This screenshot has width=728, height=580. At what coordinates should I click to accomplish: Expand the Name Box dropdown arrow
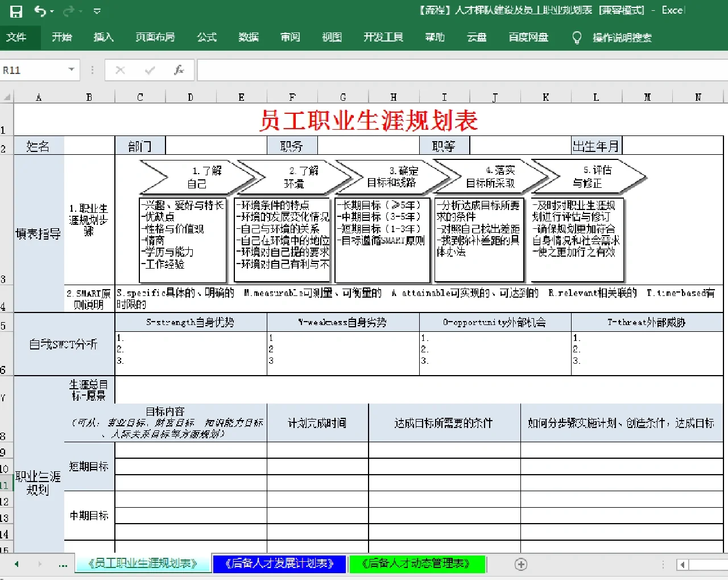pos(72,69)
